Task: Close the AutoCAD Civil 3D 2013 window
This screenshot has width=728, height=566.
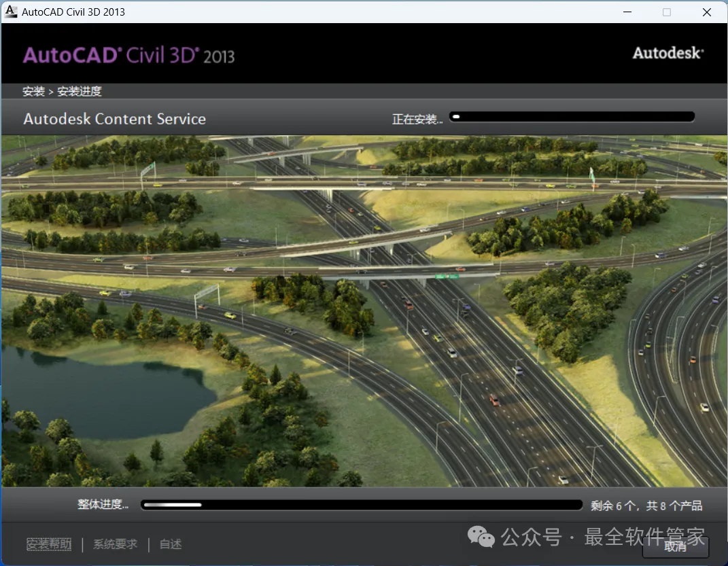Action: coord(707,12)
